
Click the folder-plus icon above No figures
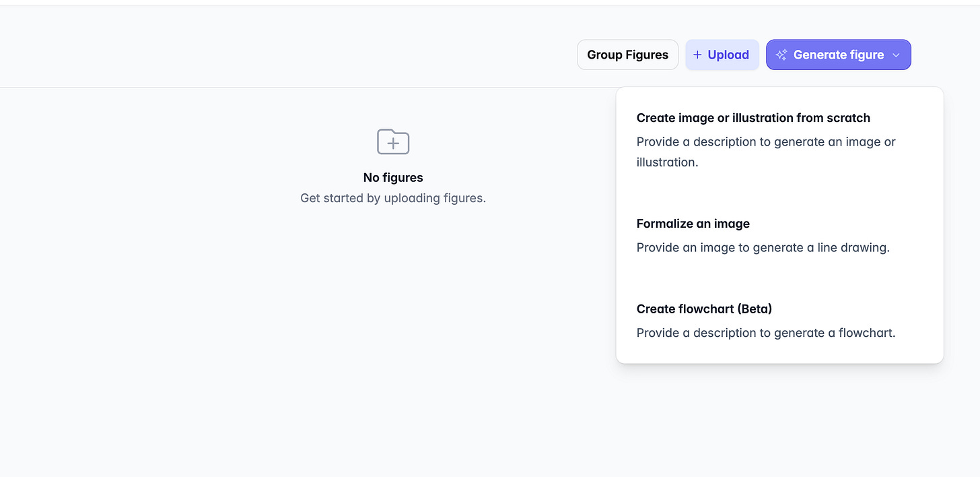pyautogui.click(x=393, y=141)
